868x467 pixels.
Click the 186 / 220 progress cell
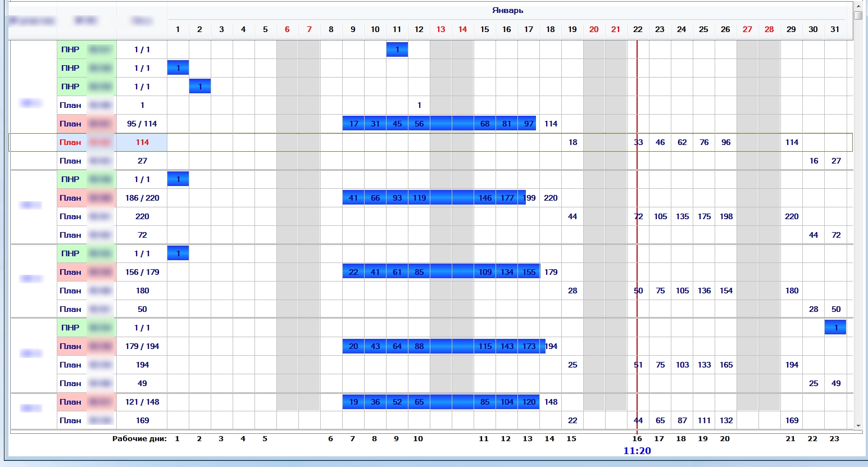tap(142, 198)
